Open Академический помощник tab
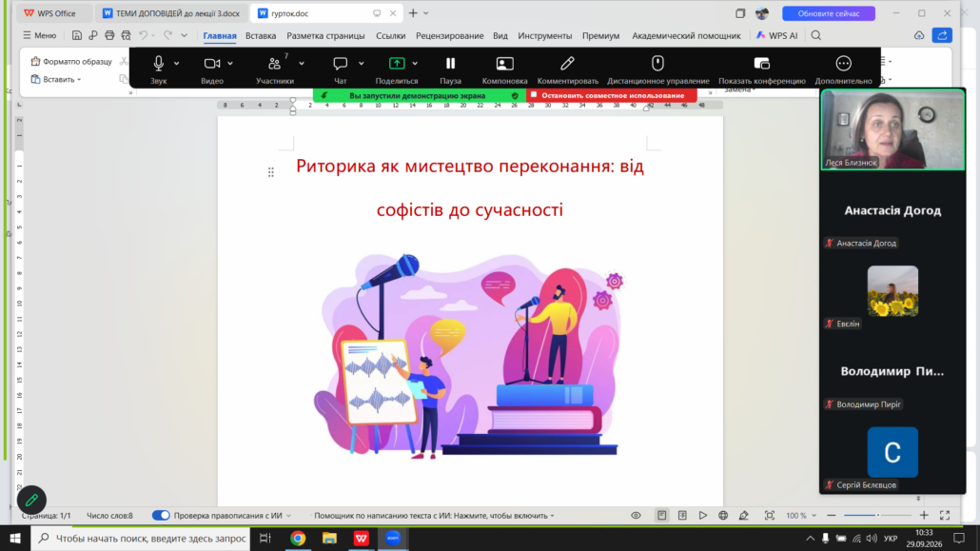 pos(686,35)
